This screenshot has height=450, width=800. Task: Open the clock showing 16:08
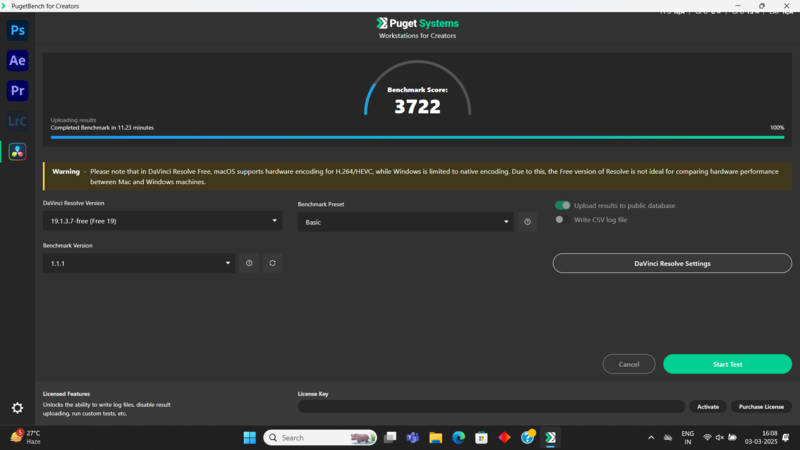(x=760, y=438)
